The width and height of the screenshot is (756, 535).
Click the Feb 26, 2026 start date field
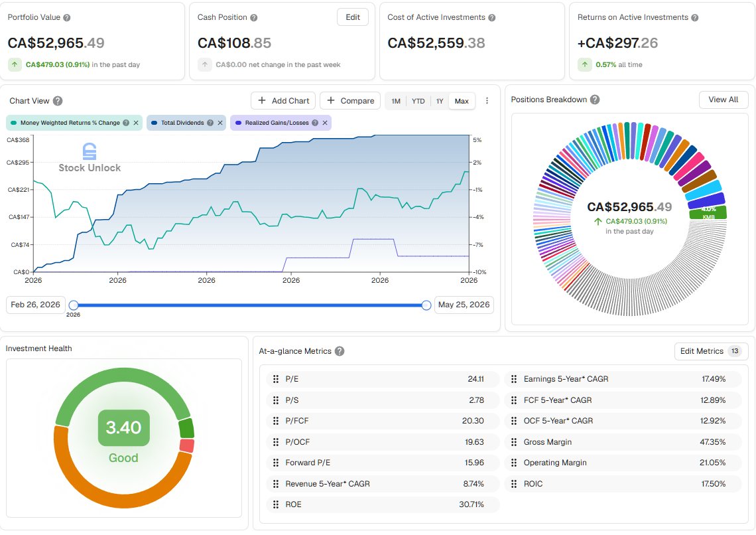pos(36,305)
